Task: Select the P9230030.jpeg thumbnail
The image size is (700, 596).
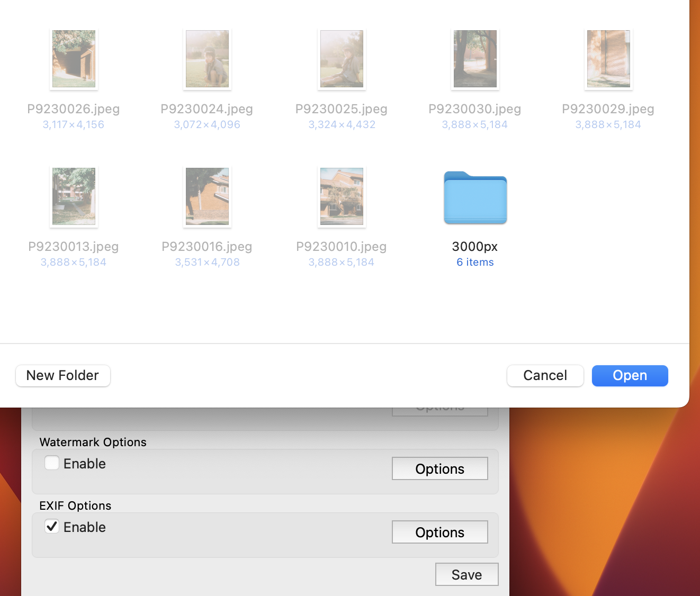Action: click(x=475, y=59)
